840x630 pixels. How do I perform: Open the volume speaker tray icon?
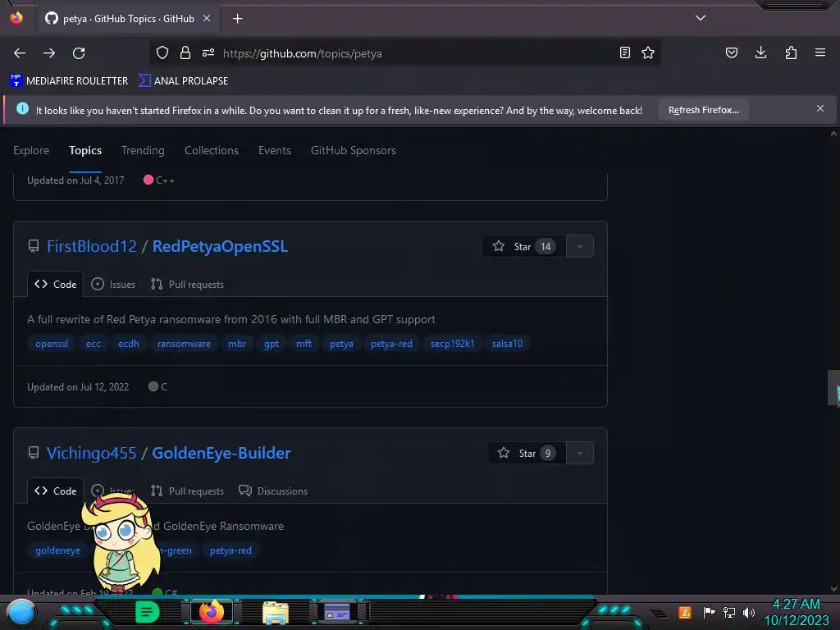click(749, 612)
